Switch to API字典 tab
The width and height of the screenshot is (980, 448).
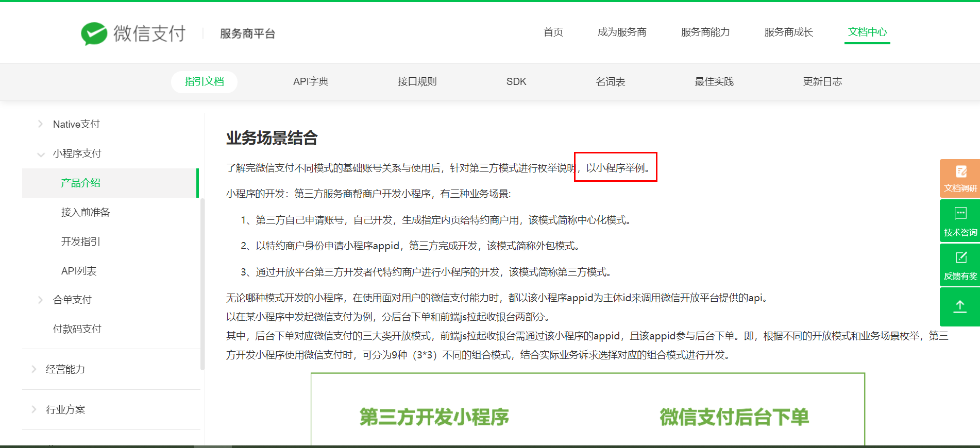coord(311,82)
